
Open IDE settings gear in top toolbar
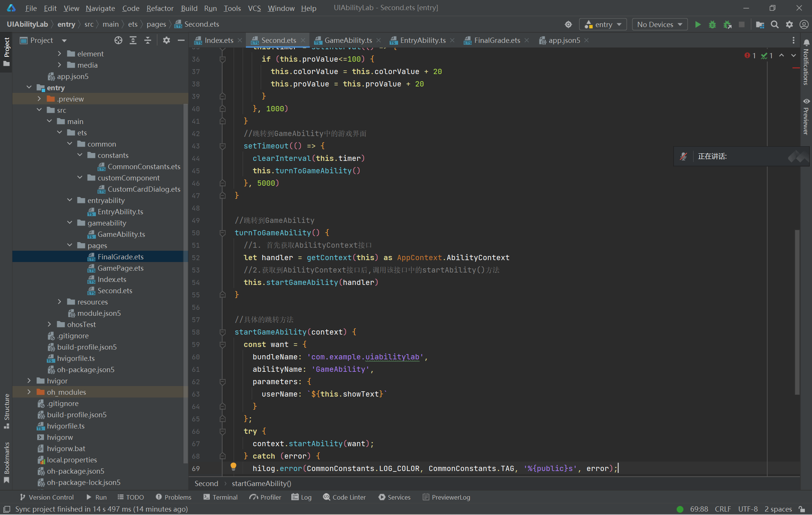point(789,24)
